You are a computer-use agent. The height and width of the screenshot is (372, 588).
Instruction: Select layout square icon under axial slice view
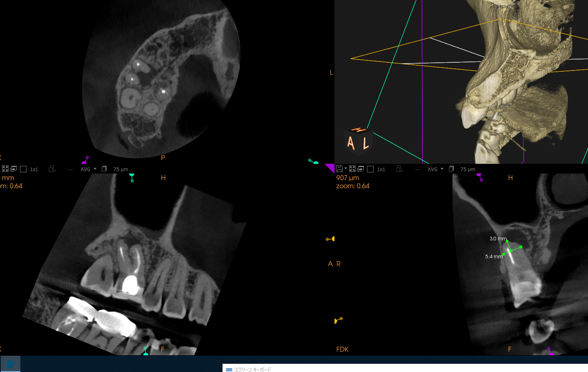[x=23, y=169]
